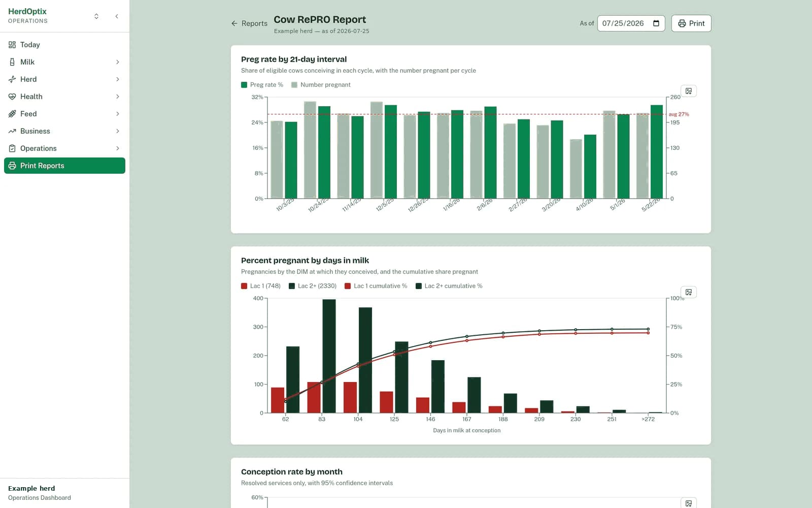Toggle the Preg rate % legend series
The image size is (812, 508).
pyautogui.click(x=262, y=85)
